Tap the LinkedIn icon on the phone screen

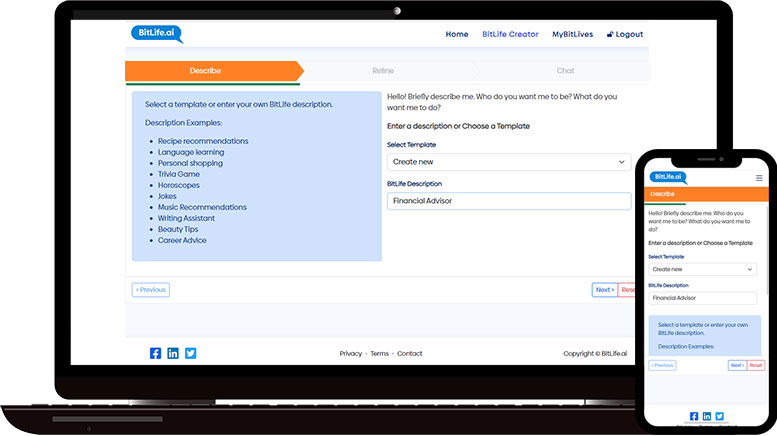pos(707,416)
